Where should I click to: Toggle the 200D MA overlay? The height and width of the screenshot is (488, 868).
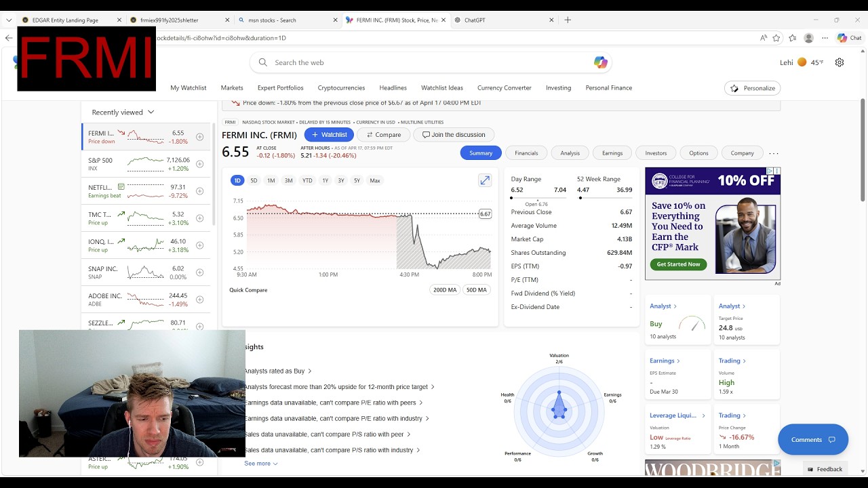pyautogui.click(x=445, y=290)
